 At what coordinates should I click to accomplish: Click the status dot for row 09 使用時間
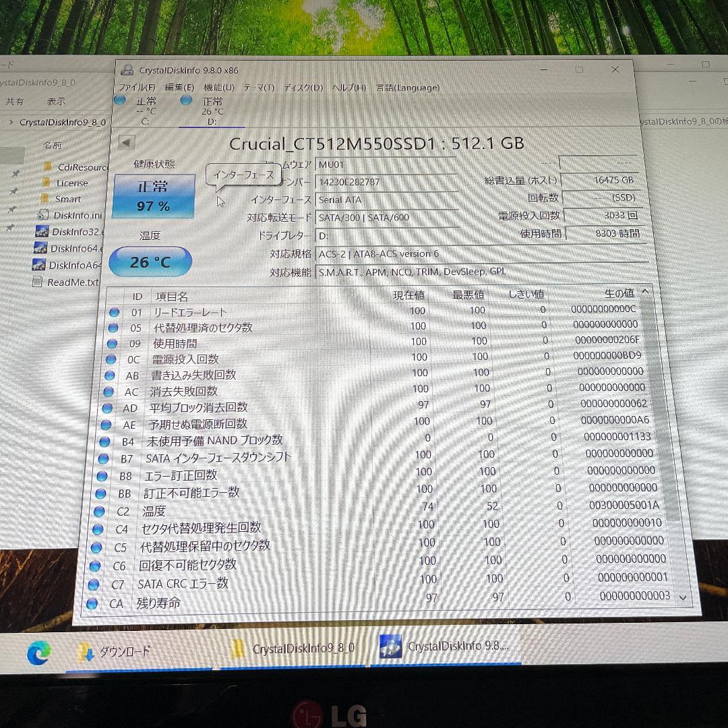112,344
